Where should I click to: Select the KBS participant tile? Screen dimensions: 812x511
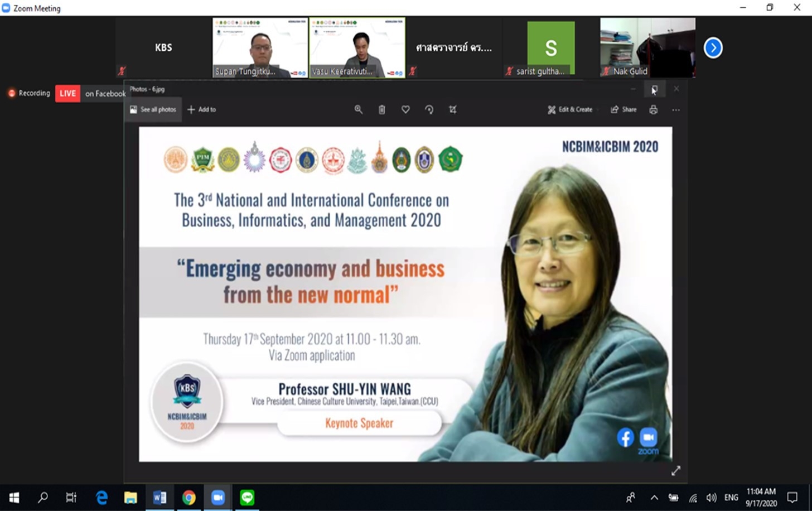click(163, 47)
